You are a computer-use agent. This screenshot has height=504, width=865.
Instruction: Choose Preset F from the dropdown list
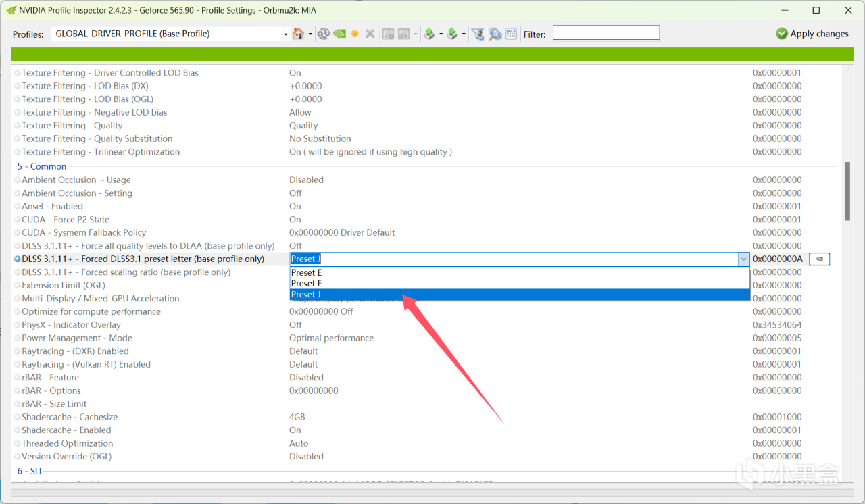click(x=520, y=283)
